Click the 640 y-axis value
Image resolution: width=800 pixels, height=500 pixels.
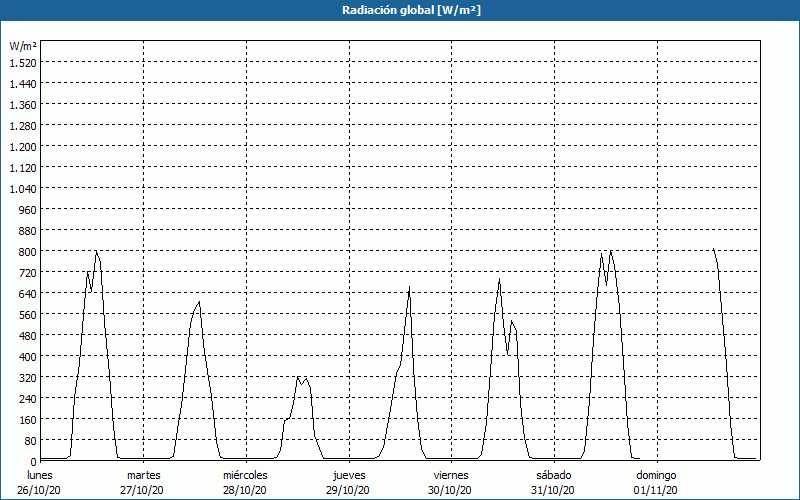point(28,294)
